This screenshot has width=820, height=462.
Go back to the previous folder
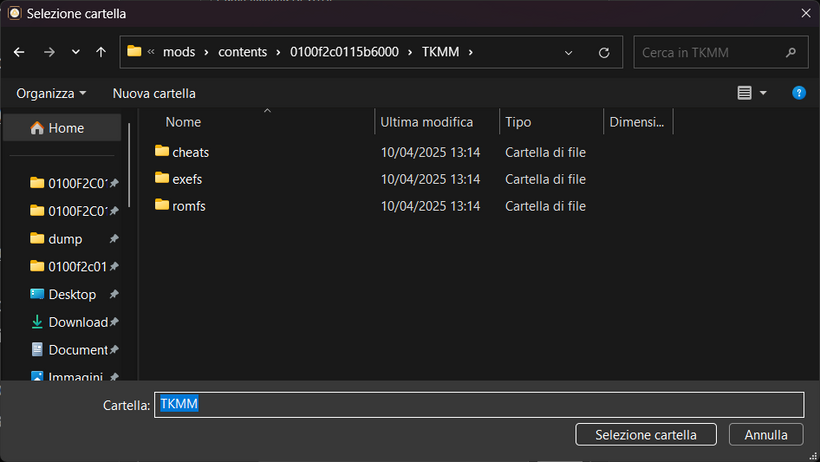coord(19,52)
